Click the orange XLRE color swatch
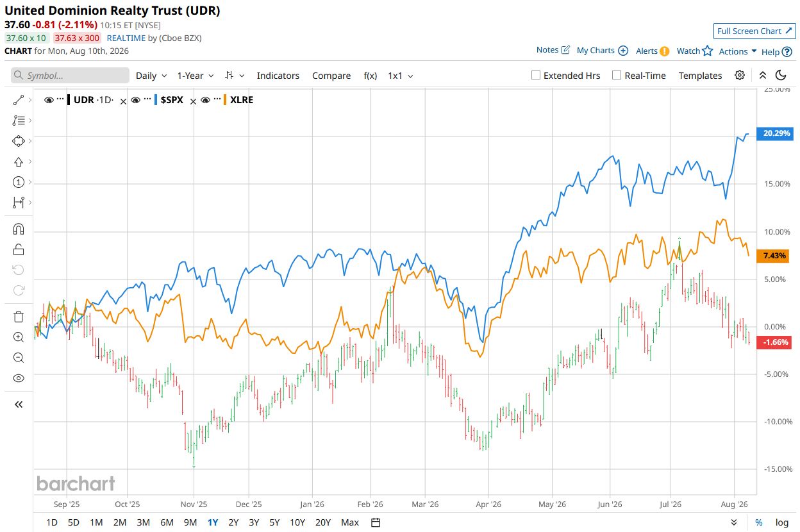Image resolution: width=800 pixels, height=532 pixels. [225, 100]
